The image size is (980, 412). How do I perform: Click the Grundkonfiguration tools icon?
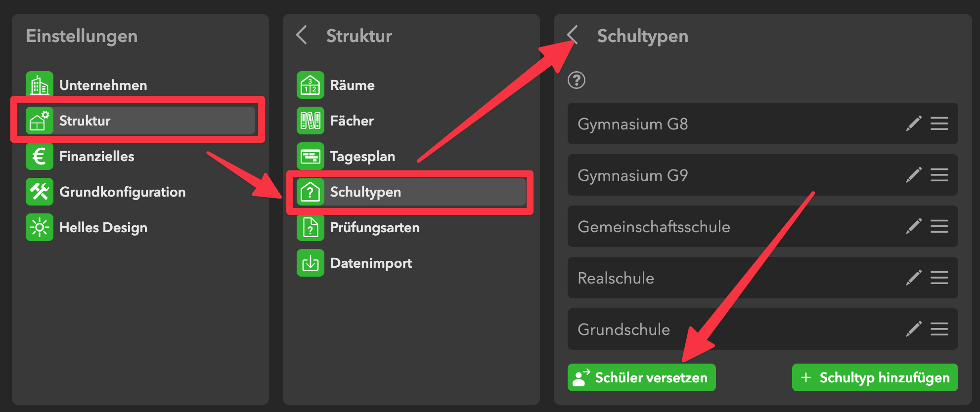pos(40,192)
